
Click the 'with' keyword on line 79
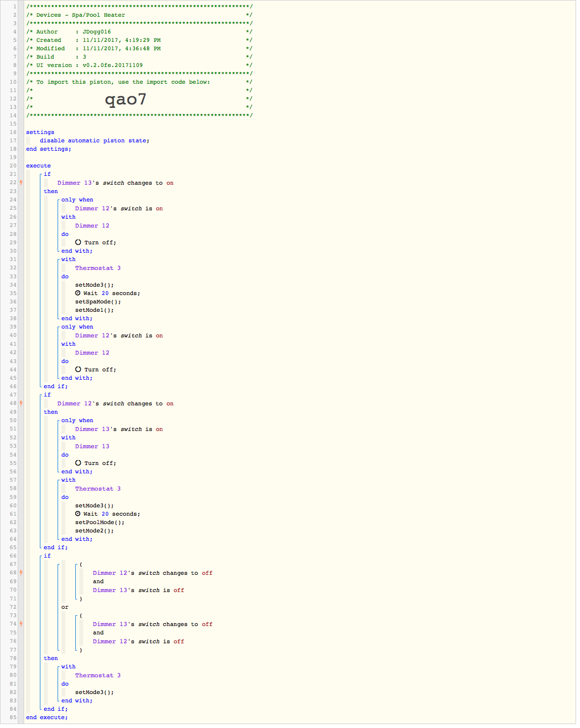click(68, 666)
